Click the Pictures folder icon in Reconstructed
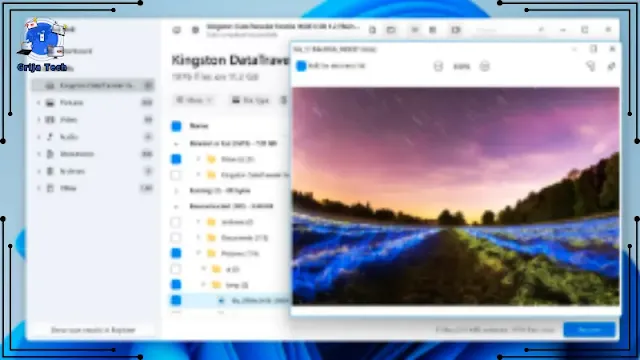Viewport: 640px width, 360px height. point(211,253)
